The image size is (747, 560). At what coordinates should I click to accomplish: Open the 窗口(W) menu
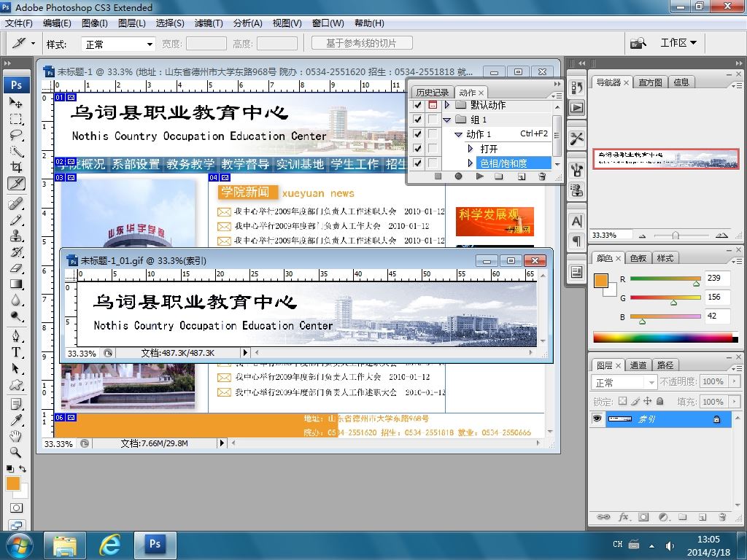328,23
